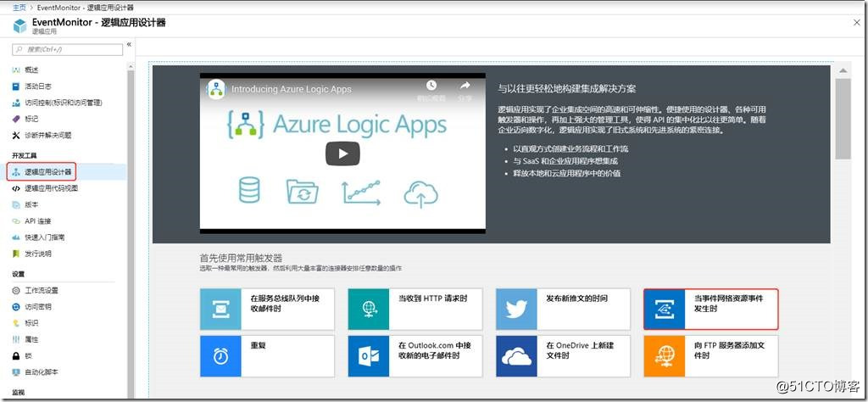The width and height of the screenshot is (868, 402).
Task: Click the EventMonitor logic app cube icon
Action: 20,26
